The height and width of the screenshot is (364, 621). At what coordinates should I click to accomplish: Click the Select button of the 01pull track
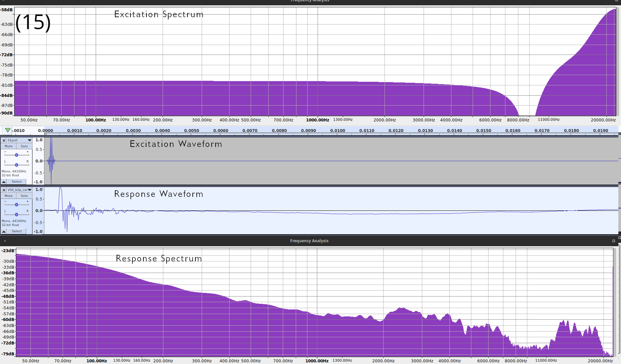[x=17, y=182]
